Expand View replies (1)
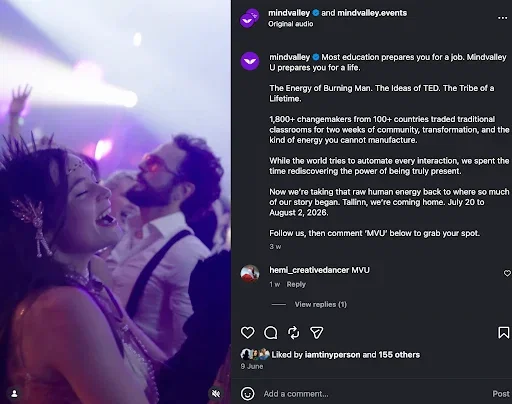 coord(320,304)
